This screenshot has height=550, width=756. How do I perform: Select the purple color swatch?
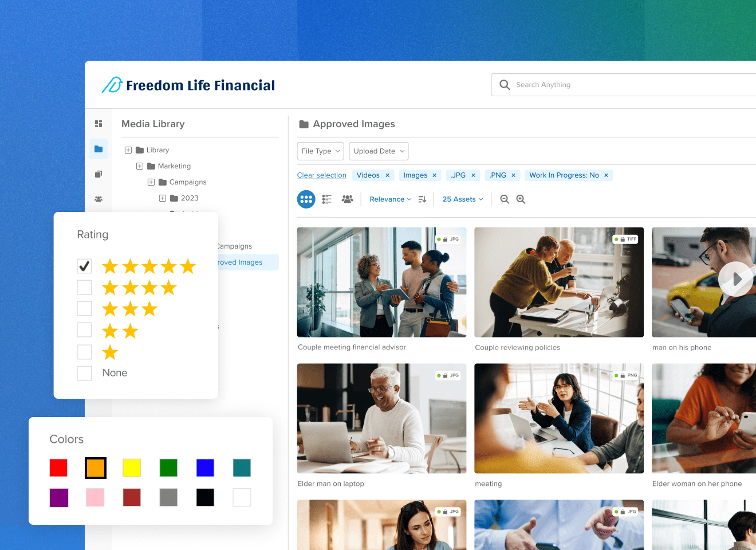pos(59,498)
